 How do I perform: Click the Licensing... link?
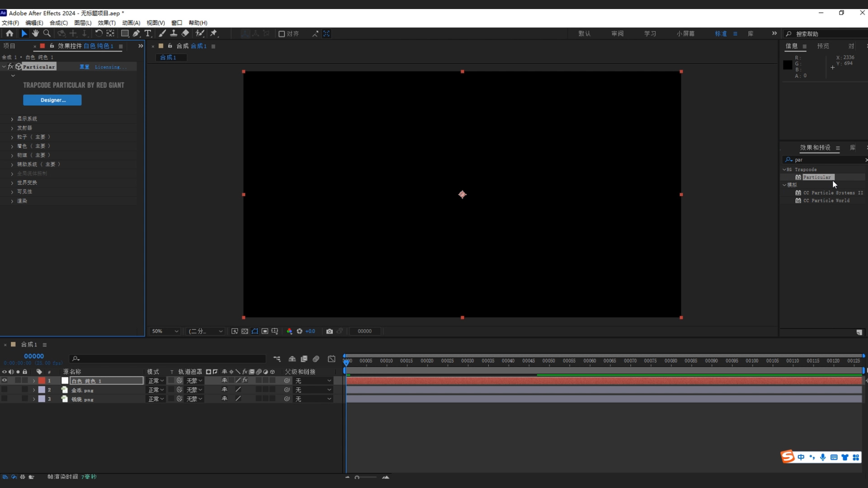tap(110, 67)
